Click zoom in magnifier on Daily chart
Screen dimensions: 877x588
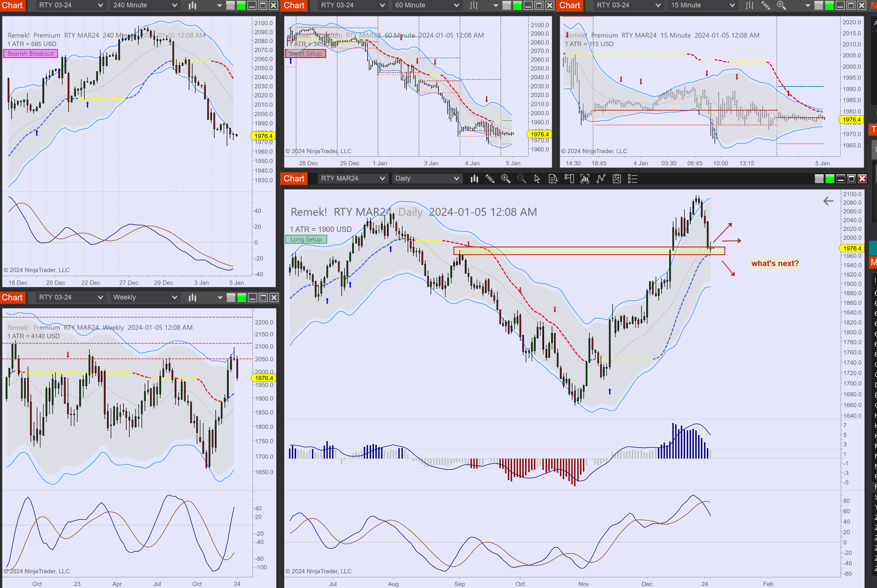pyautogui.click(x=506, y=179)
